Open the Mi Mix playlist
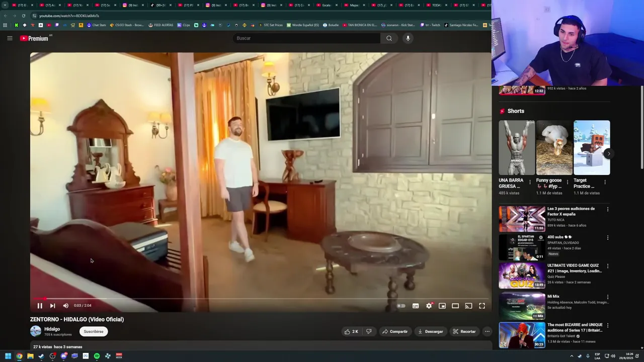Image resolution: width=644 pixels, height=362 pixels. (x=522, y=306)
